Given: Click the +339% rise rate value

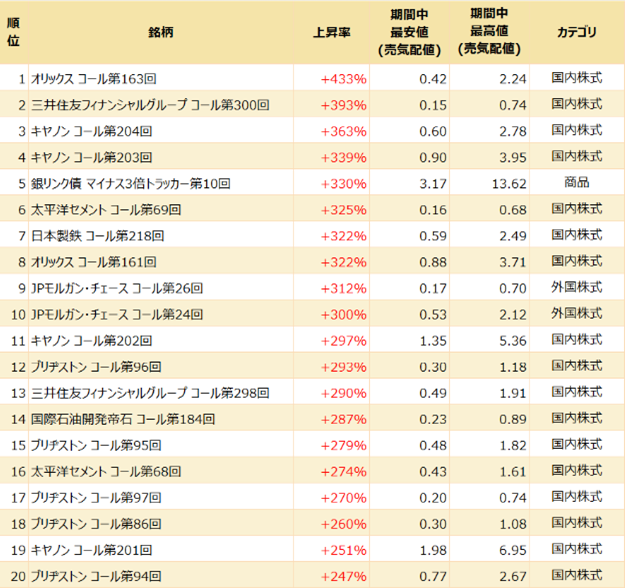Looking at the screenshot, I should point(344,157).
